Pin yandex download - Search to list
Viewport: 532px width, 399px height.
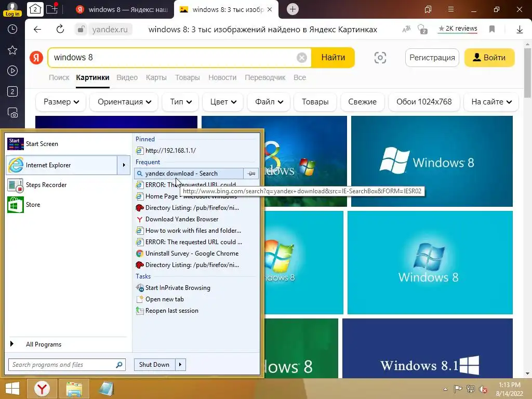[251, 174]
